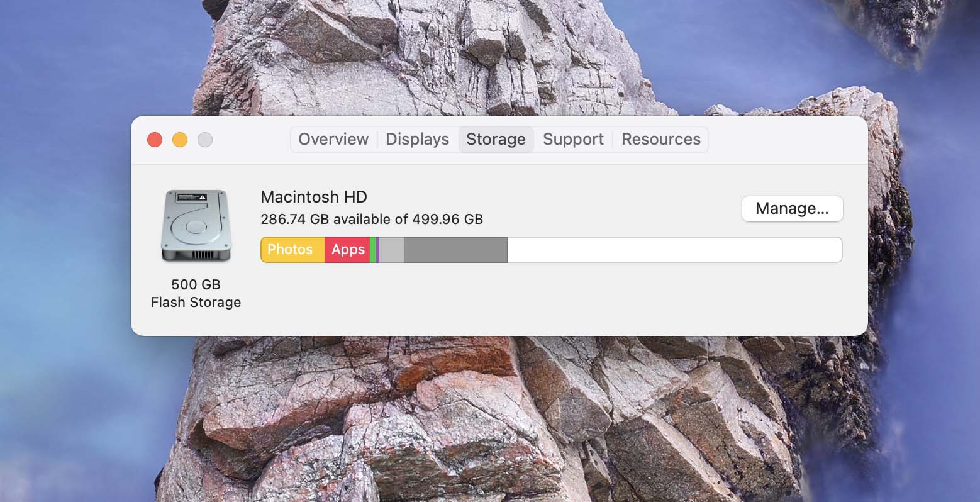
Task: Go to the Support tab
Action: click(573, 139)
